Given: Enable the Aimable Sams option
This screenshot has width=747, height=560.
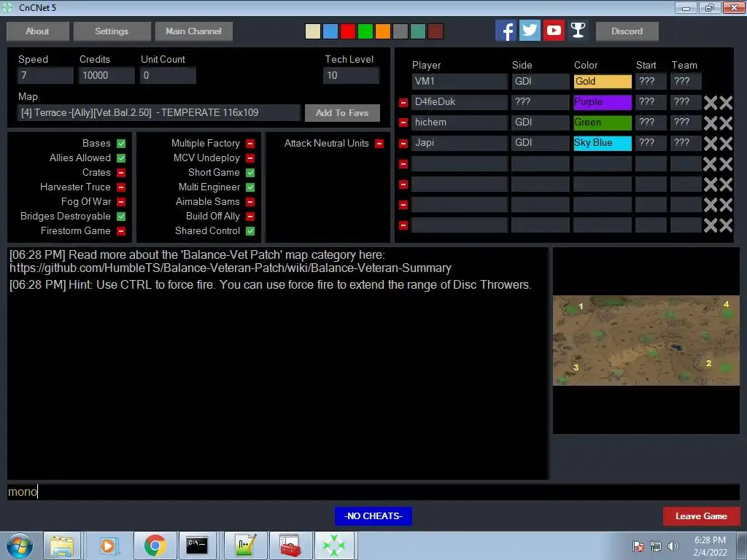Looking at the screenshot, I should [250, 202].
